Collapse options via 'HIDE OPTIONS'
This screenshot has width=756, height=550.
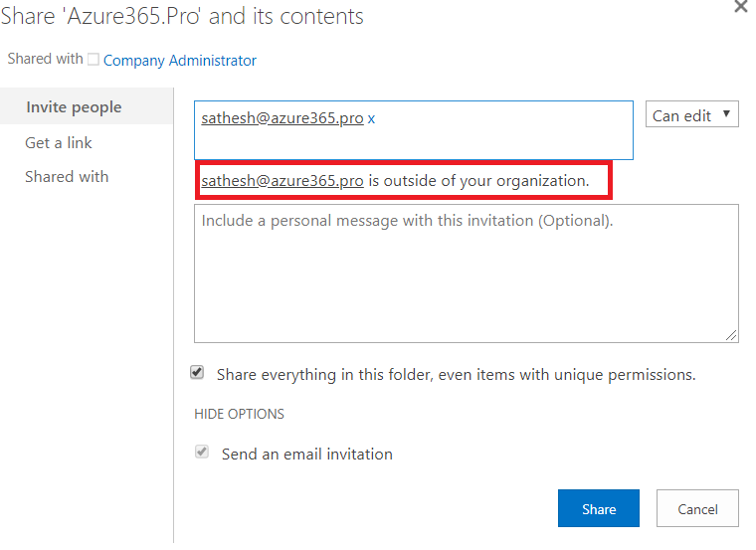239,414
